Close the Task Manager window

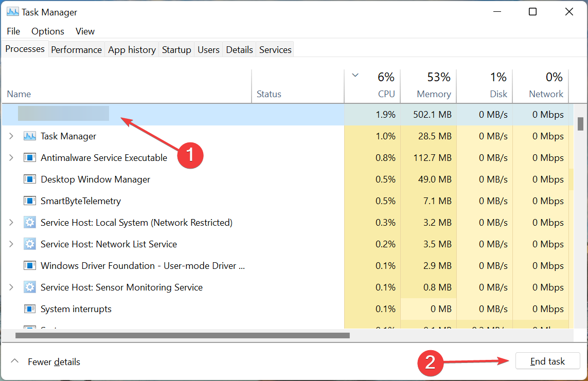click(x=569, y=12)
